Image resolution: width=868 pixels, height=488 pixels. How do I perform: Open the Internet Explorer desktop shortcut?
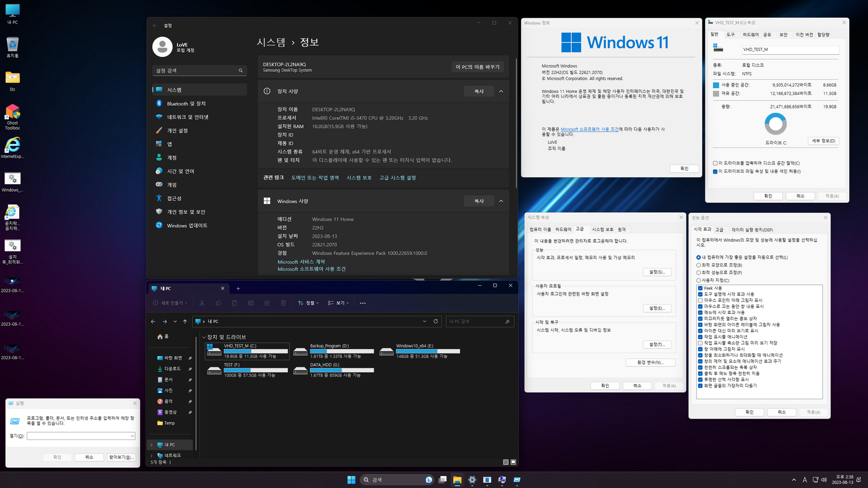coord(12,149)
